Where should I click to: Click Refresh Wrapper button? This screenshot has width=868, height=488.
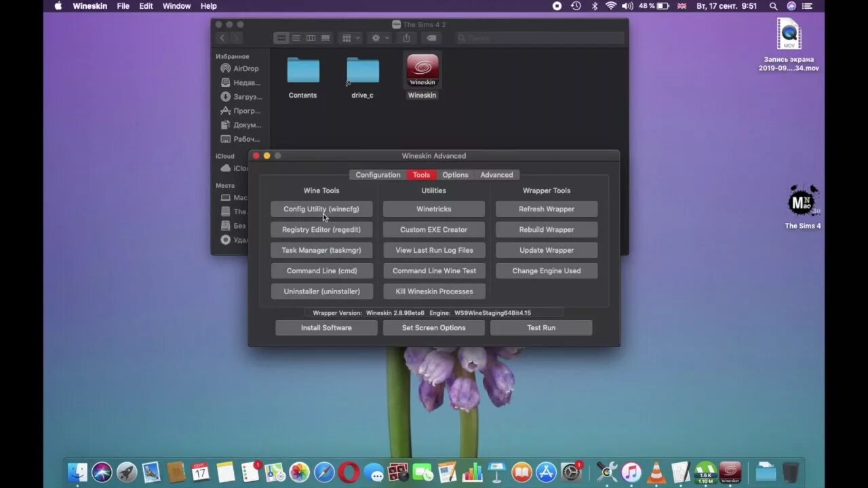[547, 209]
